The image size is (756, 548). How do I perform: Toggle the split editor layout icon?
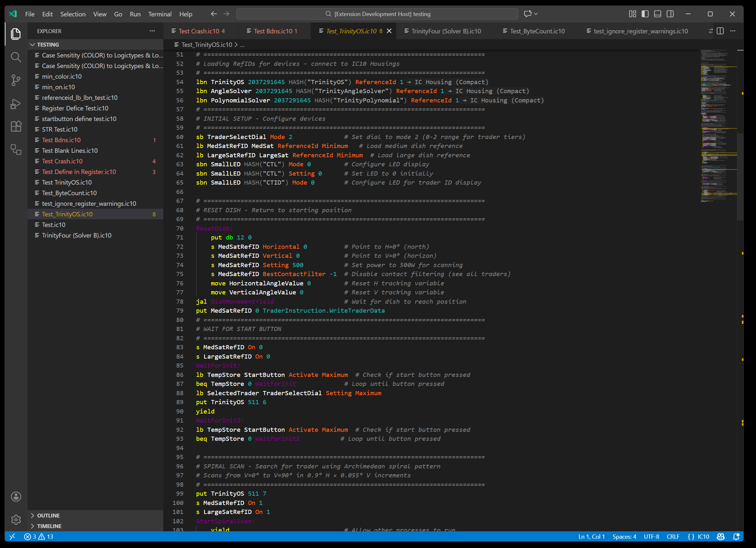(x=720, y=31)
